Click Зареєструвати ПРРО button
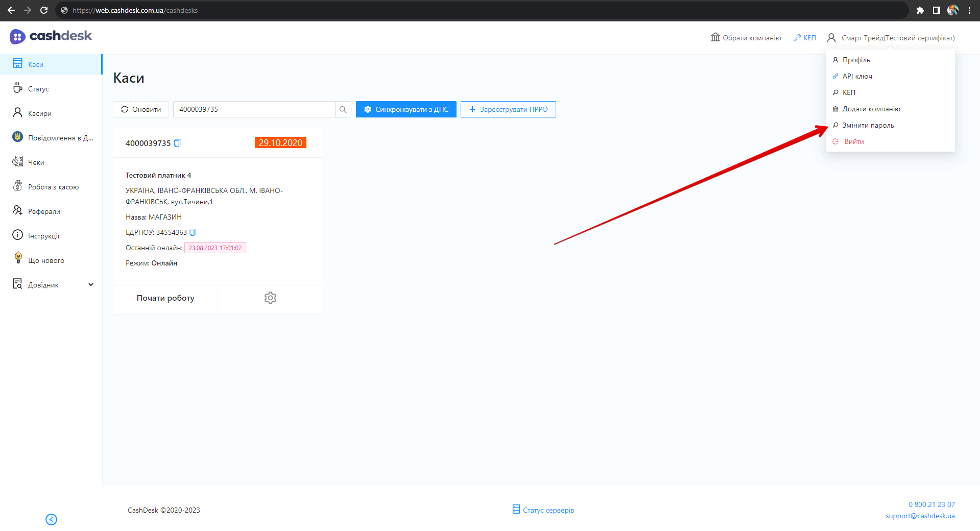980x531 pixels. 508,110
